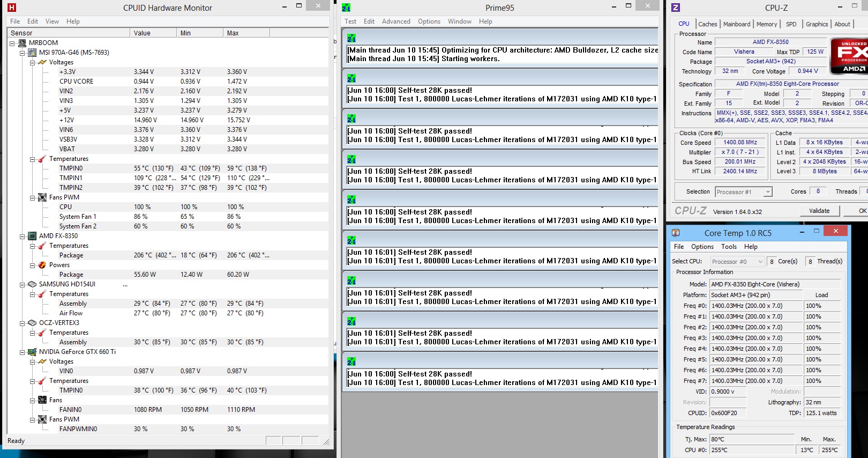Collapse motherboard Voltages group
Image resolution: width=868 pixels, height=458 pixels.
tap(33, 63)
